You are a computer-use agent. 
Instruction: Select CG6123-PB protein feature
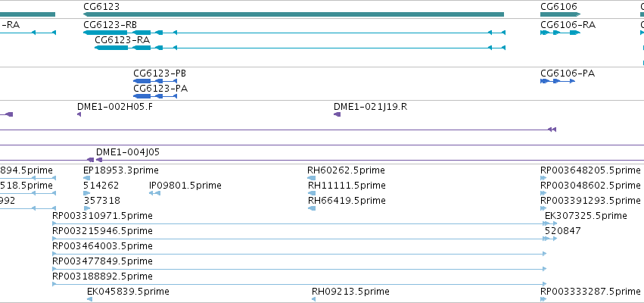[155, 81]
